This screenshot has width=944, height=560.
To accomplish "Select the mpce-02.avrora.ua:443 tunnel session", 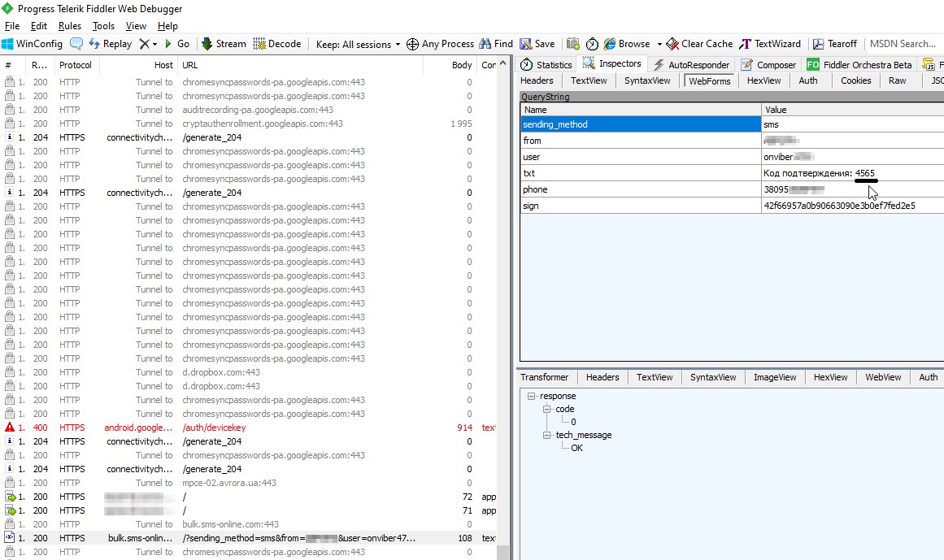I will click(250, 483).
